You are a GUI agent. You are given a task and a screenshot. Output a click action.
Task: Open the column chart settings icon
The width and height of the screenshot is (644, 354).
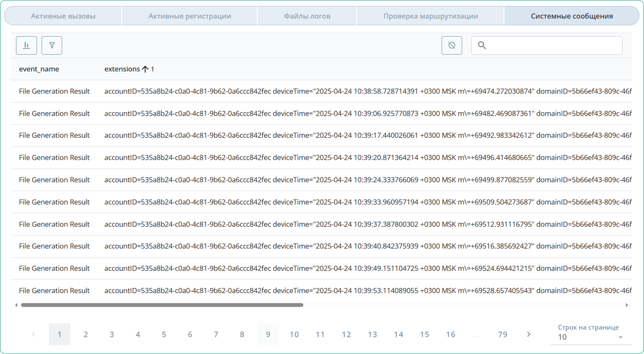tap(27, 45)
